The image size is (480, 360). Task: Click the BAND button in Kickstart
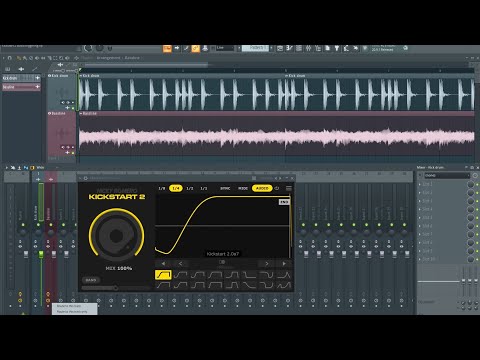pyautogui.click(x=91, y=280)
